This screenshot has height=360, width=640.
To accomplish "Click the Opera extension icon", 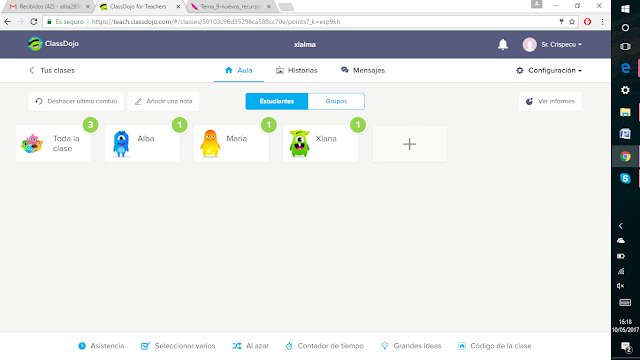I will tap(587, 22).
